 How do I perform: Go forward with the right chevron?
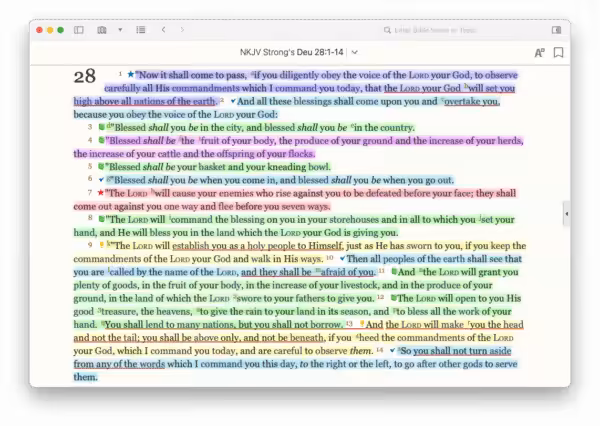[182, 30]
